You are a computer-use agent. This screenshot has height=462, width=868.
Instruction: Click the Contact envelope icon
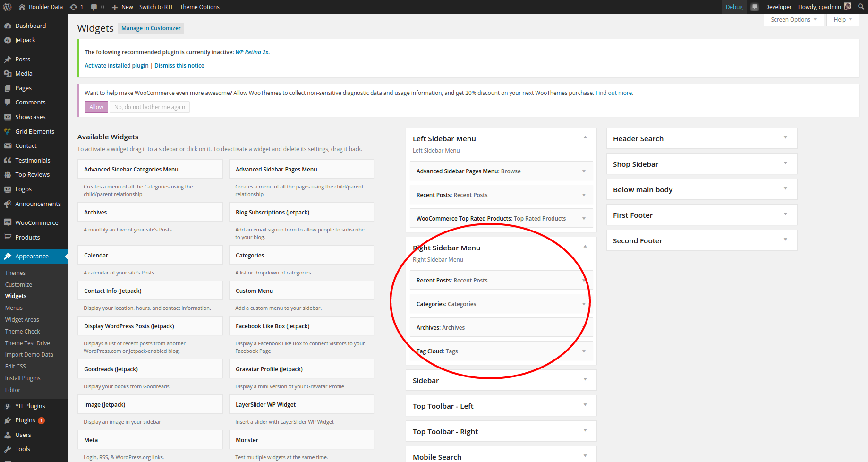8,146
